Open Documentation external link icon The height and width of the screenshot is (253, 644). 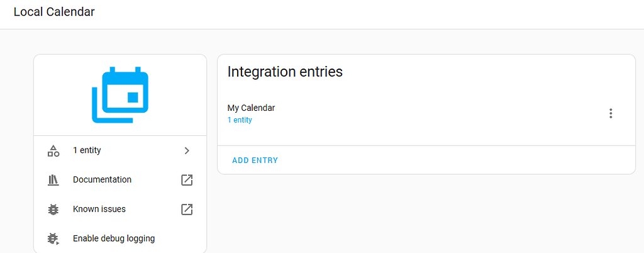187,180
